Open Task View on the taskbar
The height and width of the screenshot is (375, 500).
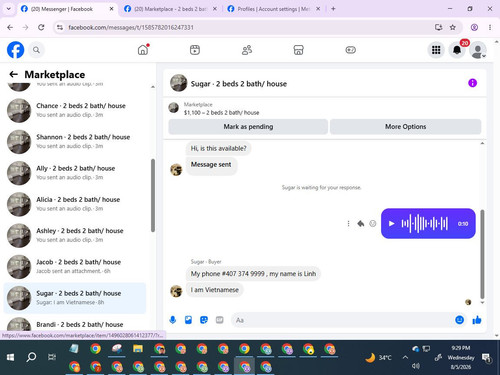coord(52,357)
